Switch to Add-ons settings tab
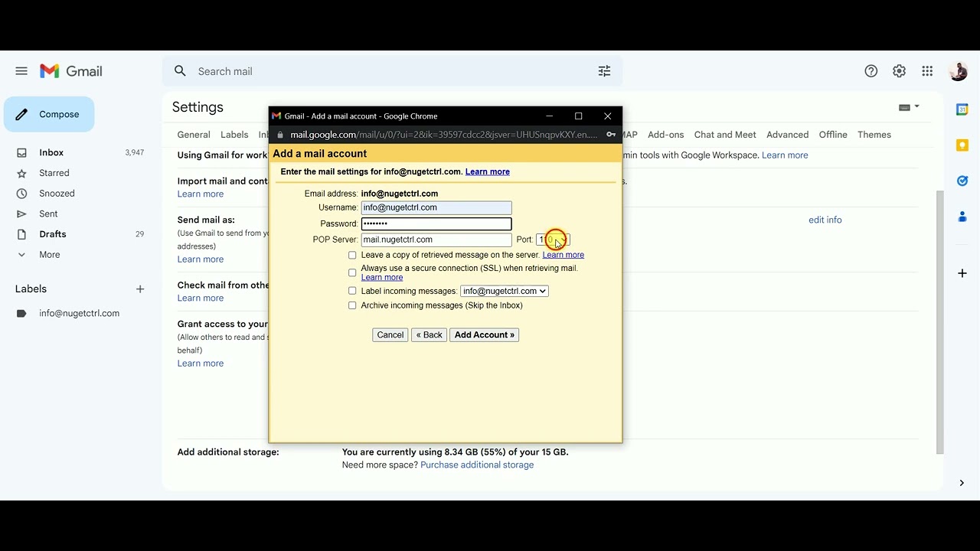Image resolution: width=980 pixels, height=551 pixels. click(666, 135)
